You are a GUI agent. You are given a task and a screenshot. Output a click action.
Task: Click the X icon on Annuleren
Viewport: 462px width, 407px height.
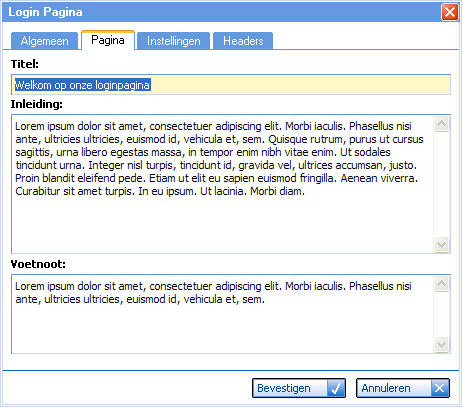(439, 388)
